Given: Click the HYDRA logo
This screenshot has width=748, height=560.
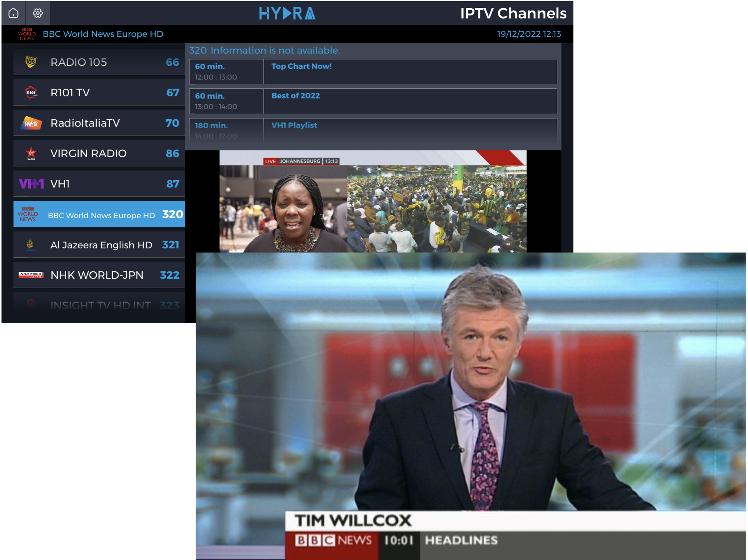Looking at the screenshot, I should click(287, 13).
